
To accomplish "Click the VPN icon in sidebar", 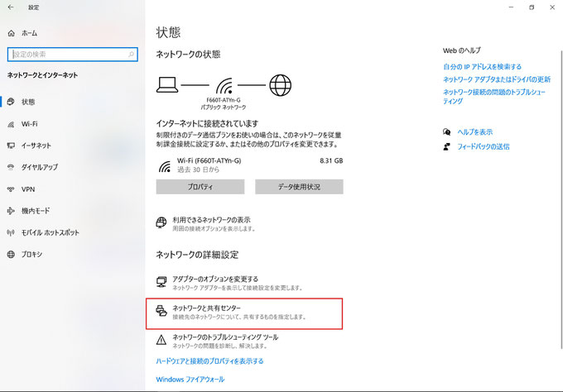I will 11,189.
